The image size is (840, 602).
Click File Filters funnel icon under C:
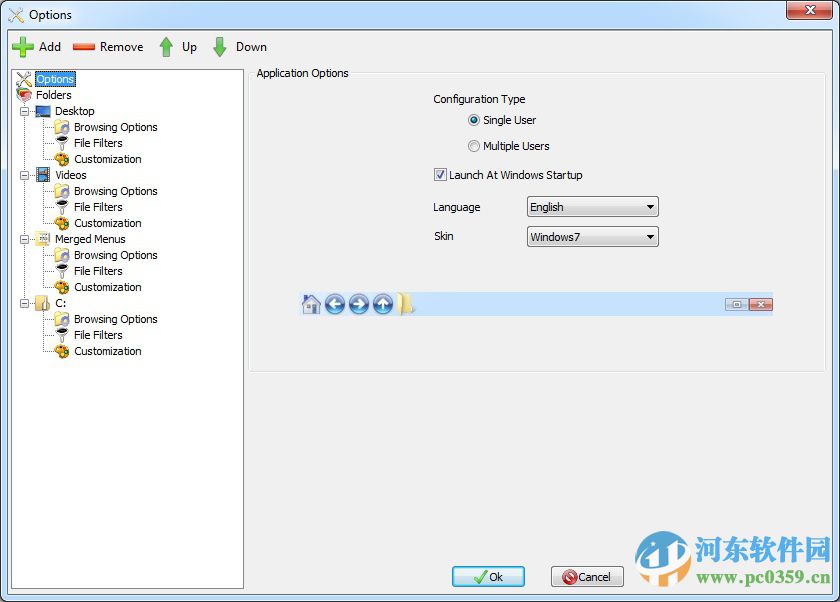62,335
